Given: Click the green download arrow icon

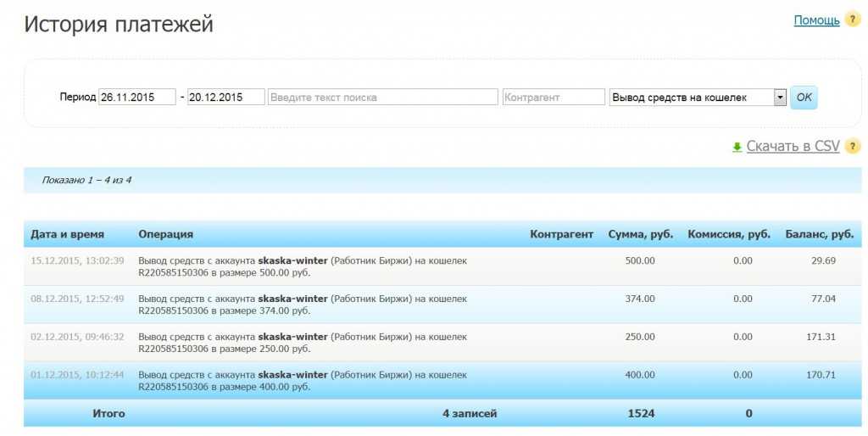Looking at the screenshot, I should click(x=737, y=147).
